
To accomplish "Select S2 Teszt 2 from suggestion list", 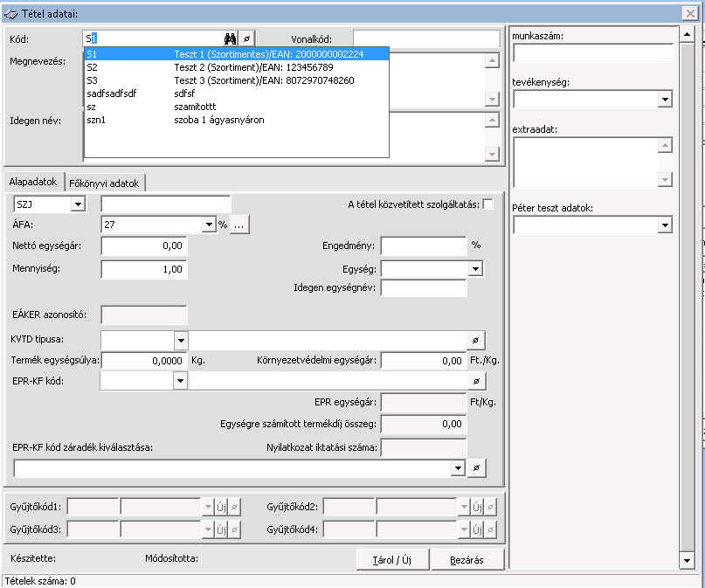I will pyautogui.click(x=237, y=67).
